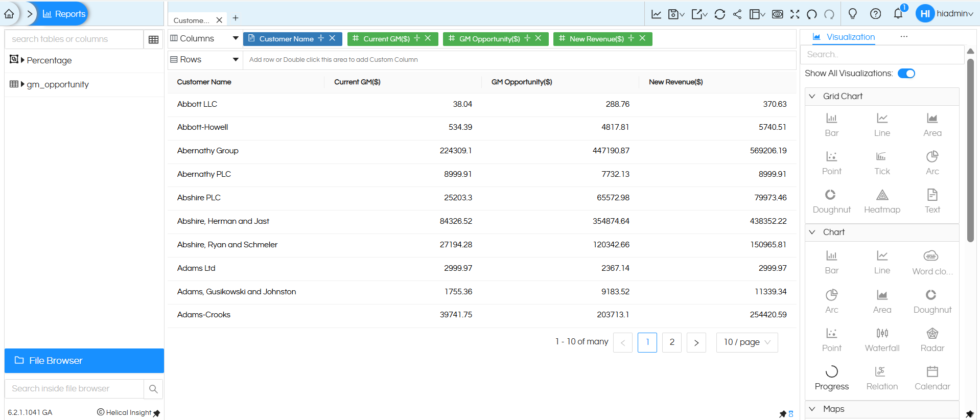The width and height of the screenshot is (980, 420).
Task: Switch to table view of metadata
Action: pyautogui.click(x=153, y=39)
